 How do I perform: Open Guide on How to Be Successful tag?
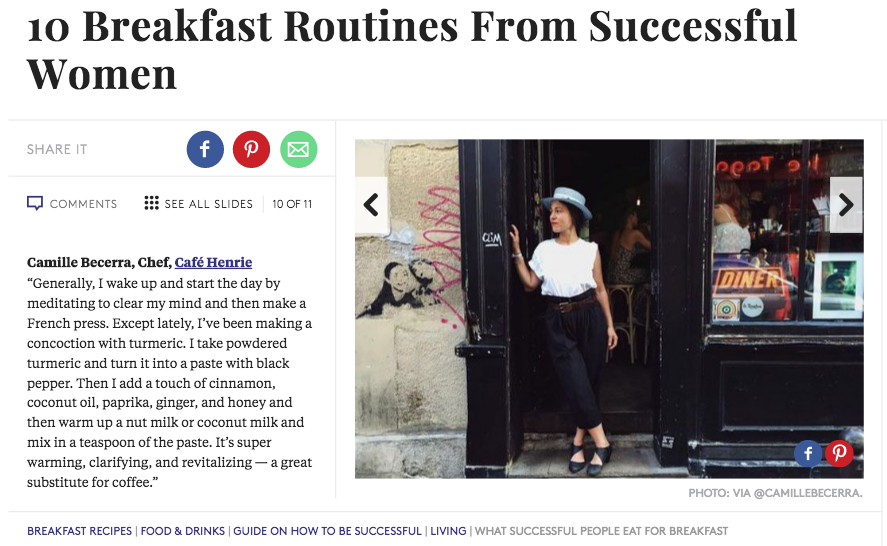point(328,531)
